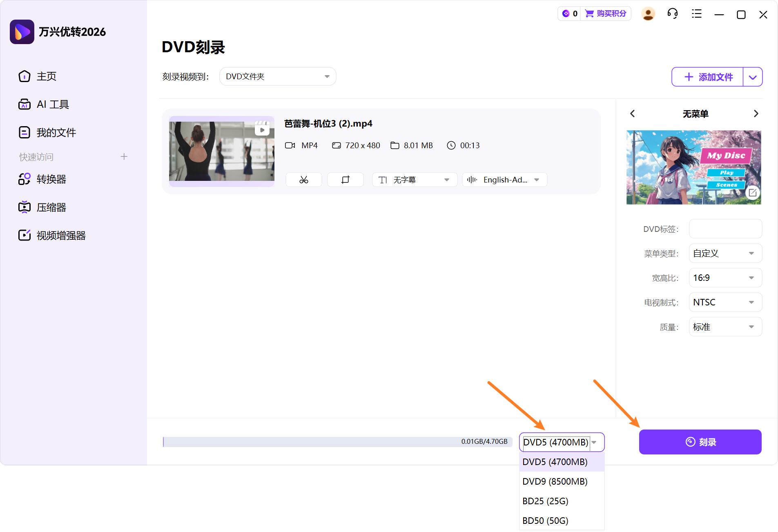Type a label in the DVD标签 field
Image resolution: width=778 pixels, height=532 pixels.
coord(725,229)
